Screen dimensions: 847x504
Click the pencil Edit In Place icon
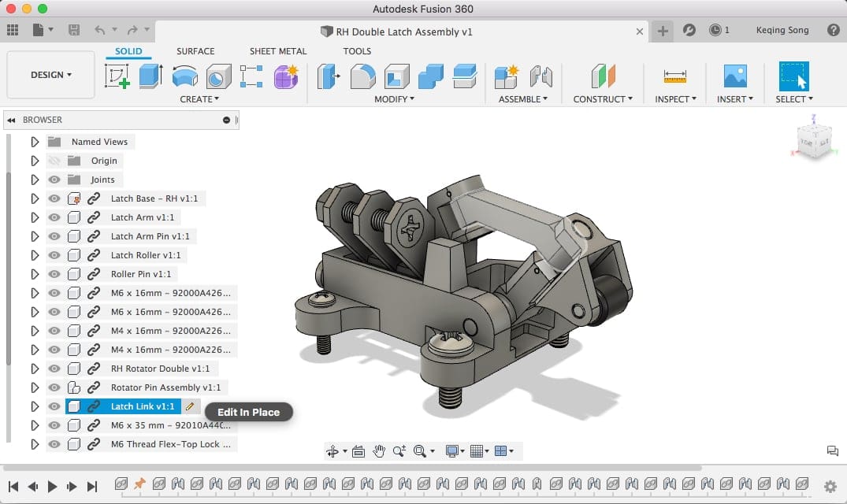click(x=189, y=406)
